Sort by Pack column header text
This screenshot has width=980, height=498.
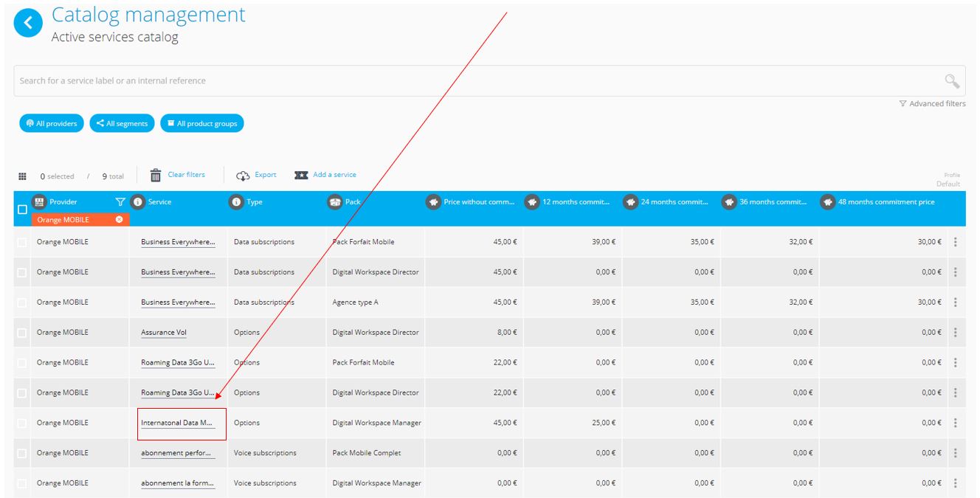[x=353, y=201]
